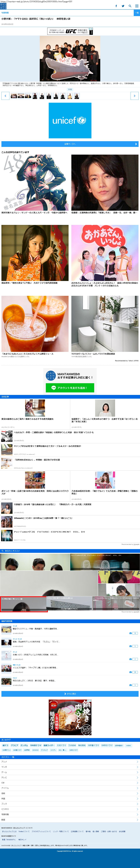This screenshot has width=140, height=868.
Task: Select the 仮面ライダー tag
Action: [49, 745]
